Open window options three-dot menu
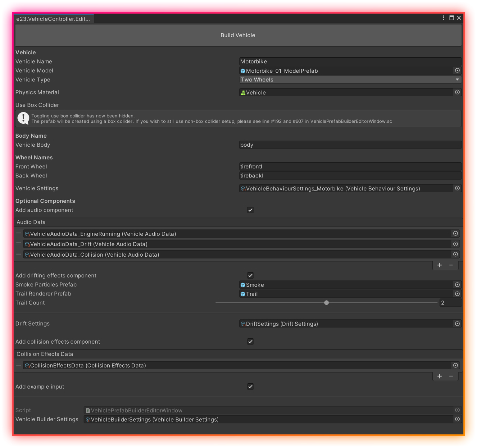Screen dimensions: 477x448 (443, 18)
